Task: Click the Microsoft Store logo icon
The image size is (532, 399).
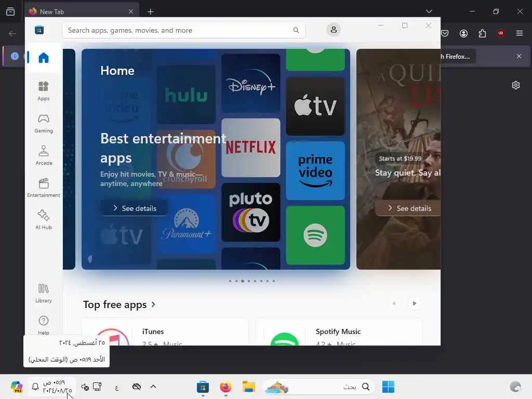Action: [39, 30]
